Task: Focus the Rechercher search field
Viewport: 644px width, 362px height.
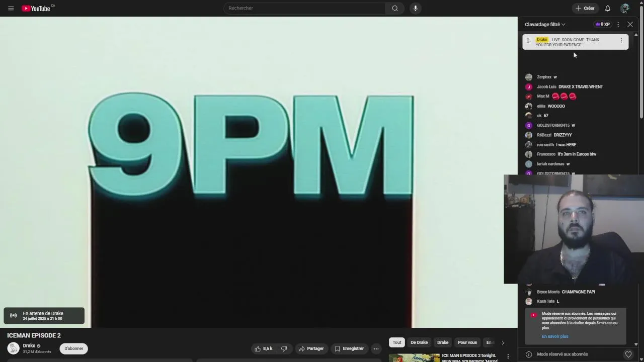Action: coord(304,8)
